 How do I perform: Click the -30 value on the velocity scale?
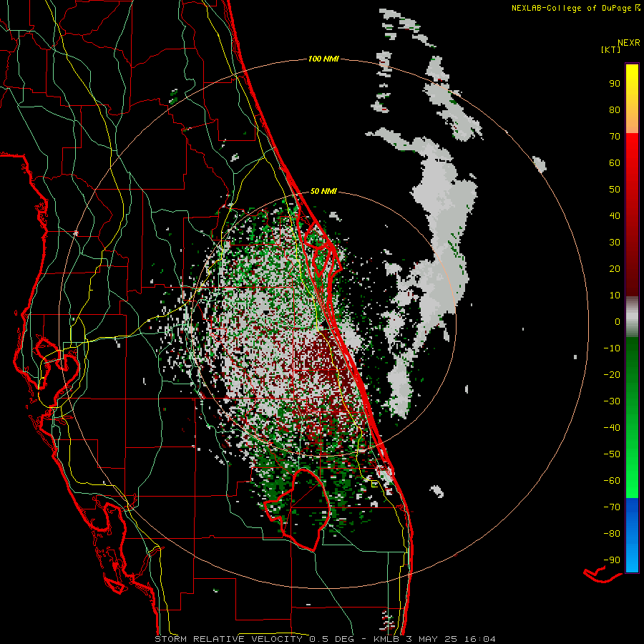pyautogui.click(x=612, y=401)
